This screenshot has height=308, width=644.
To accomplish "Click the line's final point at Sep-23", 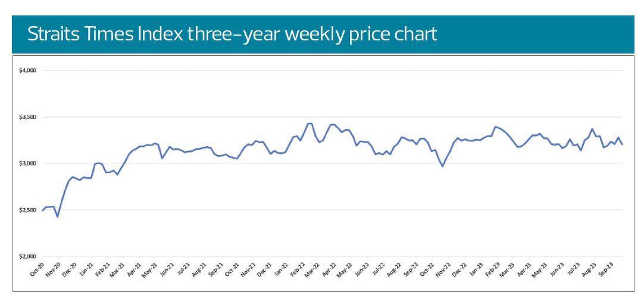I will click(622, 144).
